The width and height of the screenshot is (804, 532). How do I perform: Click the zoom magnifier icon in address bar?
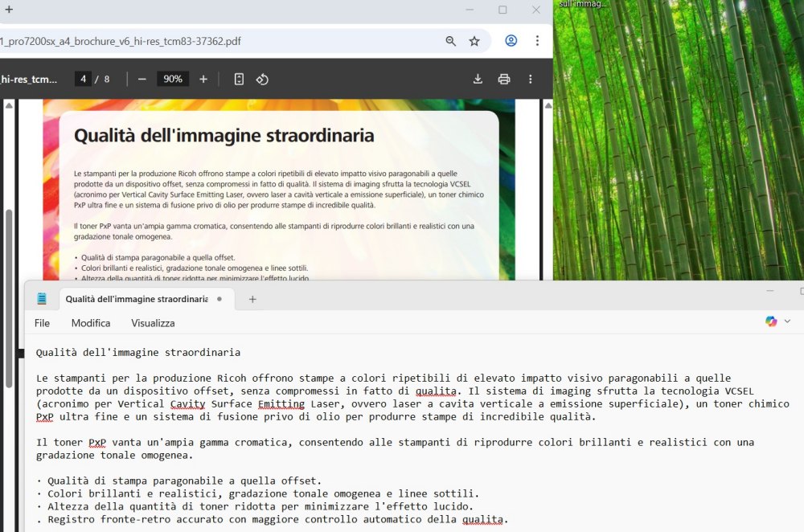pos(451,41)
